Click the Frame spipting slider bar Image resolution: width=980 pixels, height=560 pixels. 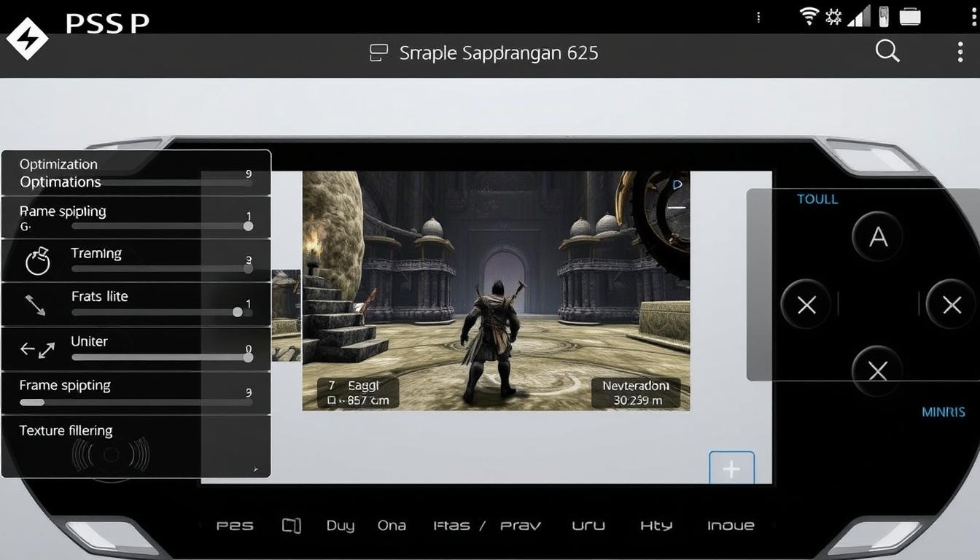[x=136, y=402]
